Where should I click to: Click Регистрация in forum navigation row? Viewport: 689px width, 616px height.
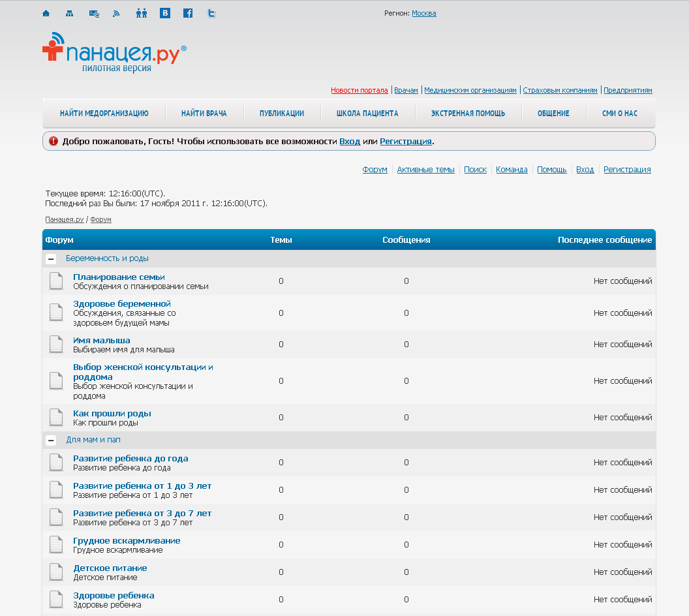tap(627, 170)
